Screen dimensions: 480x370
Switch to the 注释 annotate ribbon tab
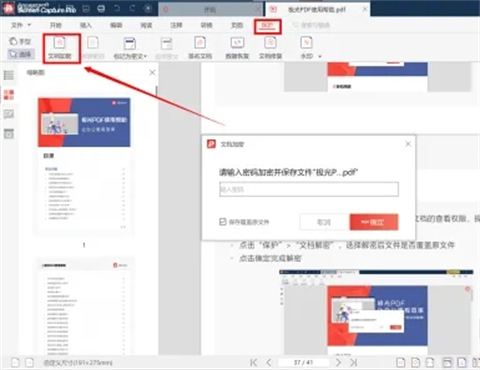tap(176, 25)
